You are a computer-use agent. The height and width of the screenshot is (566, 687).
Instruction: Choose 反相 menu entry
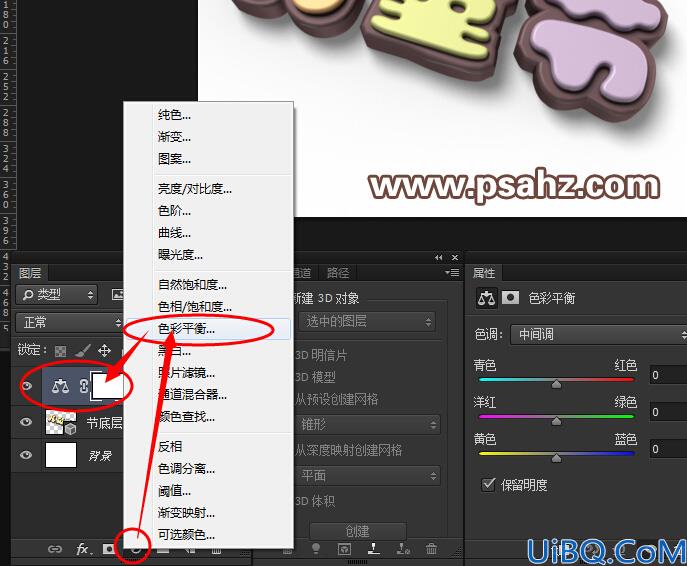click(170, 446)
